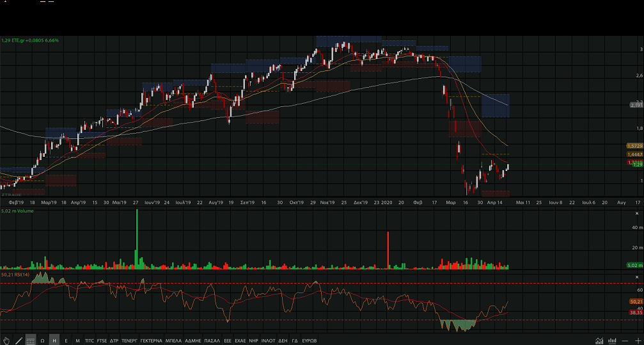Click the Μαρ'19 date axis label
The image size is (644, 345).
(49, 203)
